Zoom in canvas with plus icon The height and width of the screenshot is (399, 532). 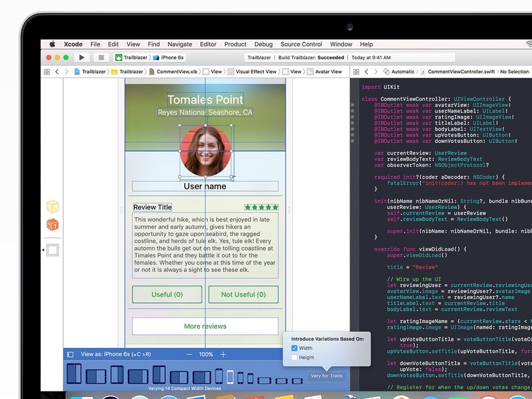[223, 354]
